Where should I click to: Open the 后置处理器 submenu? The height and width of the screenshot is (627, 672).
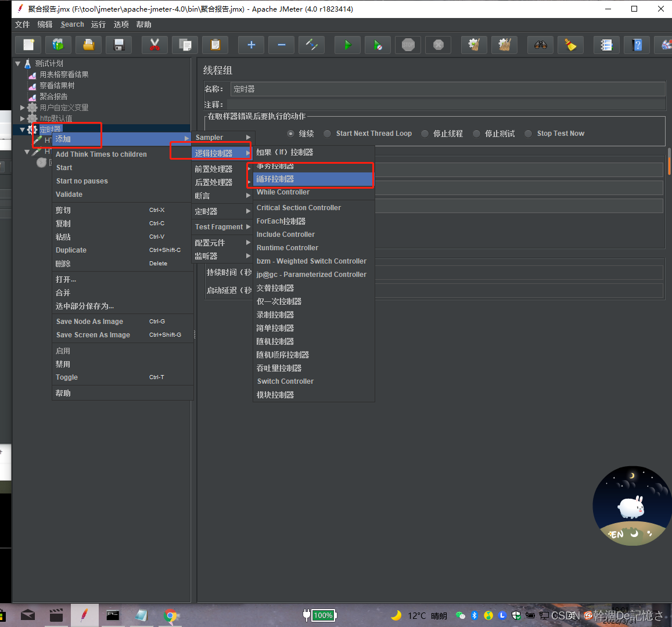[223, 182]
